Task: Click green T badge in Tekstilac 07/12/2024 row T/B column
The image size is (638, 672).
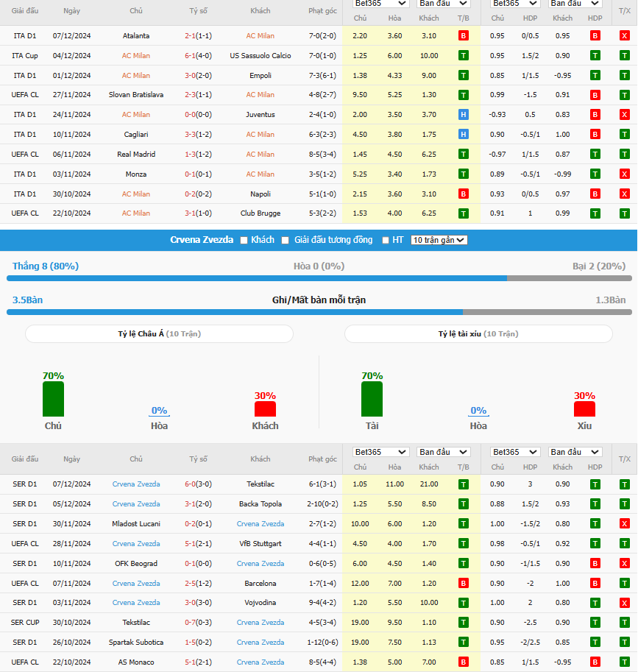Action: pyautogui.click(x=463, y=484)
